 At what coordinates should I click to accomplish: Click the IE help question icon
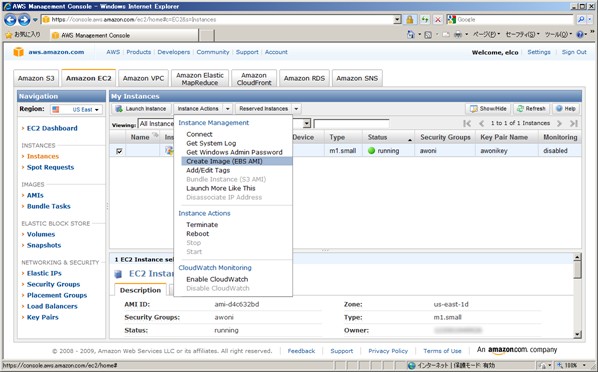[x=580, y=35]
